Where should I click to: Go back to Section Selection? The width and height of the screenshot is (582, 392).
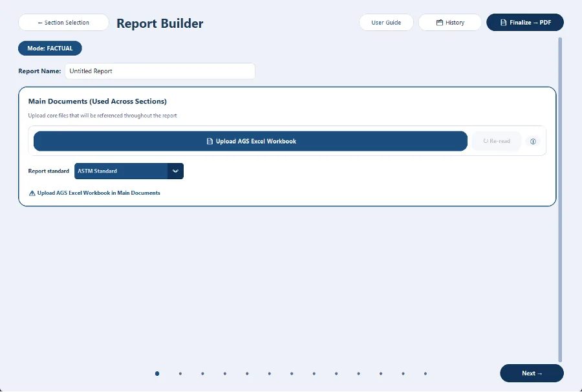[x=63, y=22]
